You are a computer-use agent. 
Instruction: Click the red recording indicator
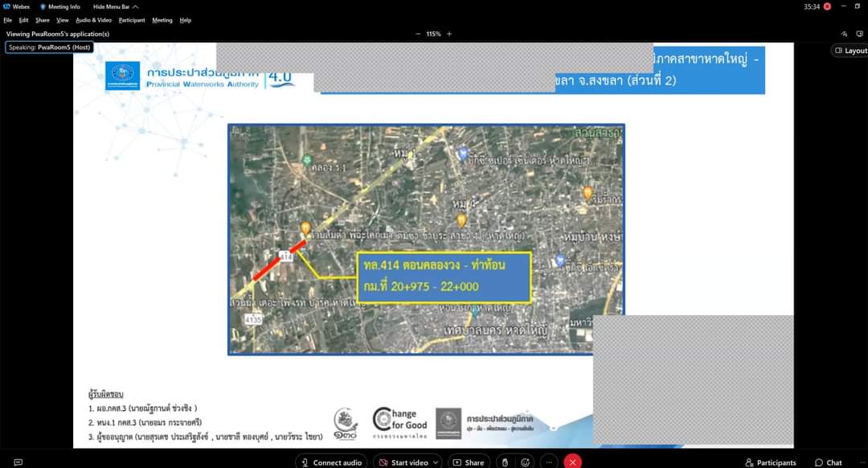(x=827, y=6)
